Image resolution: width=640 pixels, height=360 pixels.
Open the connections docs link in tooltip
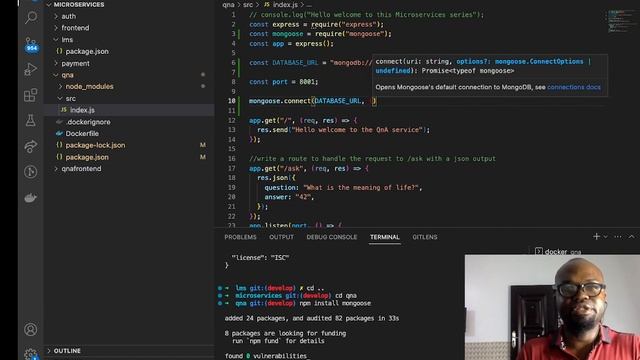(x=573, y=87)
